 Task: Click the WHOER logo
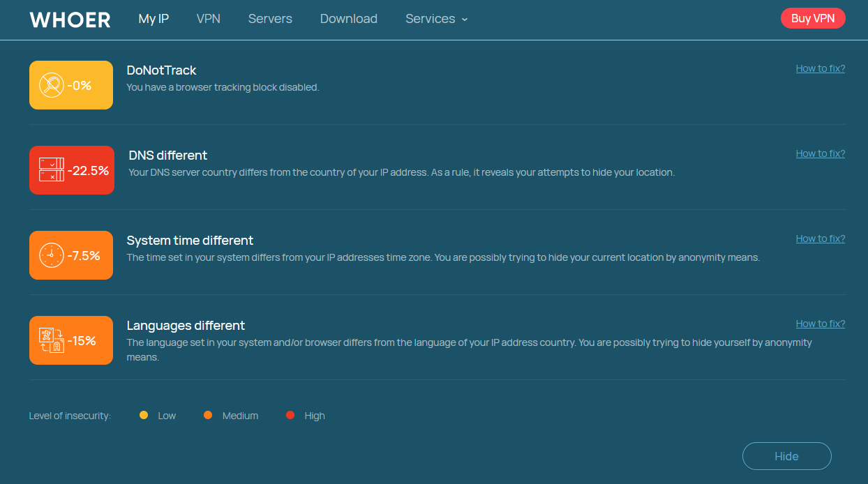(x=70, y=20)
